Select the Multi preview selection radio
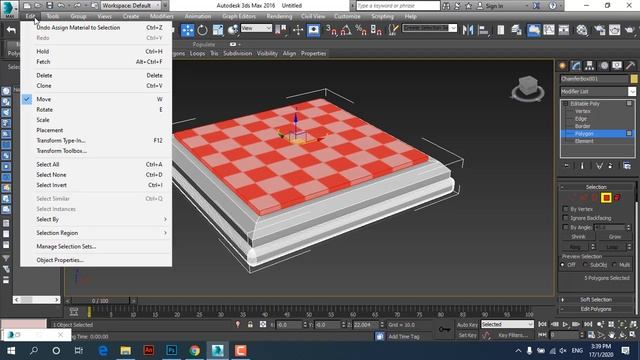Screen dimensions: 640x360 tap(615, 265)
